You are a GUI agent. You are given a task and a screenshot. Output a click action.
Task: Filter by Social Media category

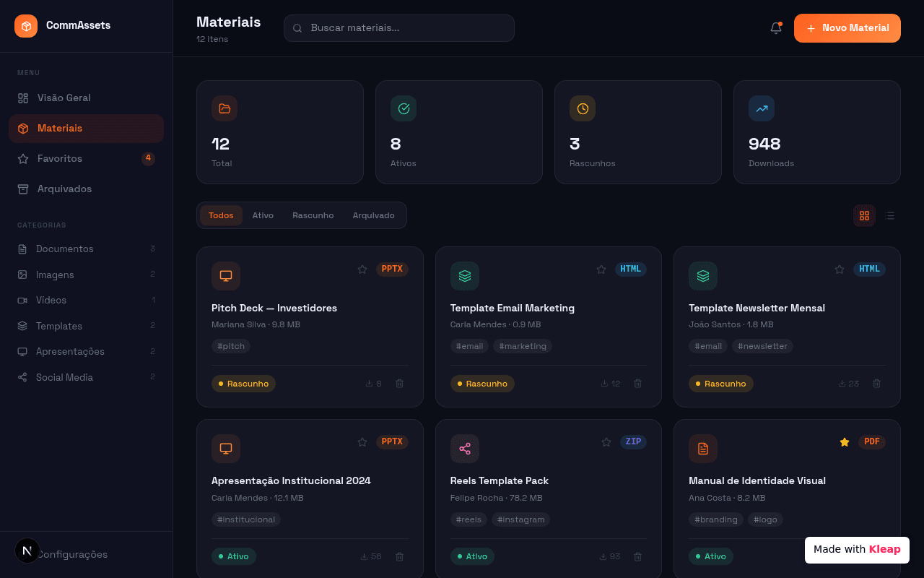click(x=87, y=377)
